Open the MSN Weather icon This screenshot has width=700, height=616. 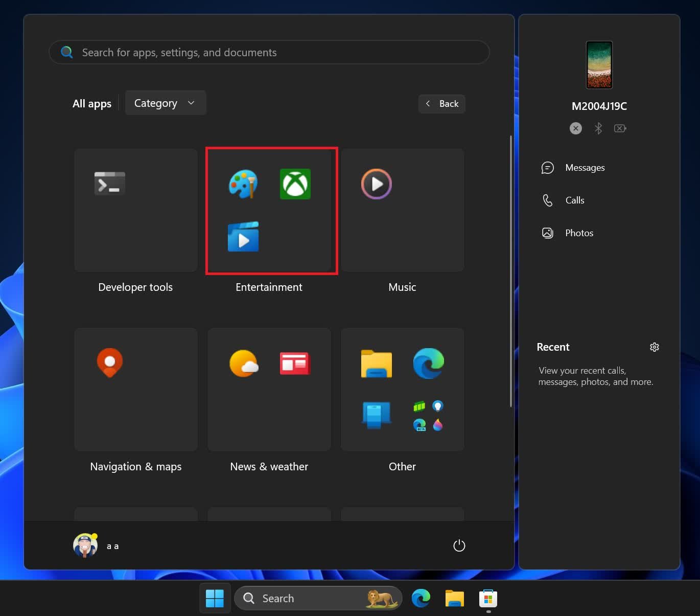tap(243, 363)
